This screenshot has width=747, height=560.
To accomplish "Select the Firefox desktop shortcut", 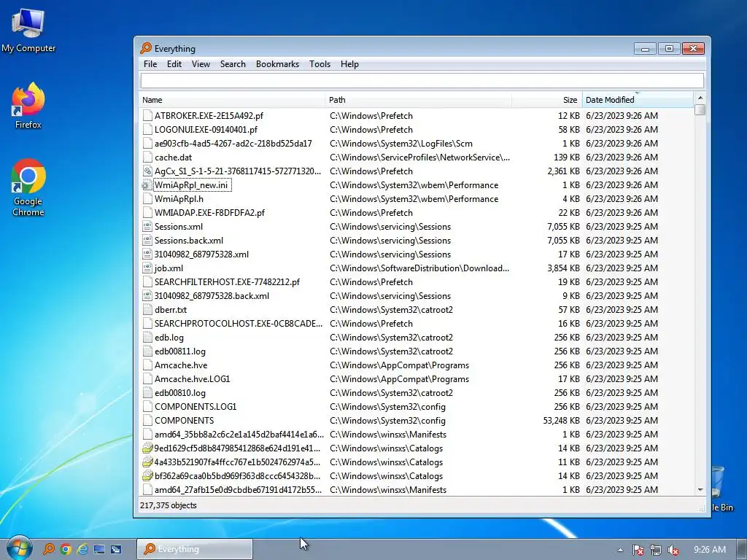I will 28,106.
